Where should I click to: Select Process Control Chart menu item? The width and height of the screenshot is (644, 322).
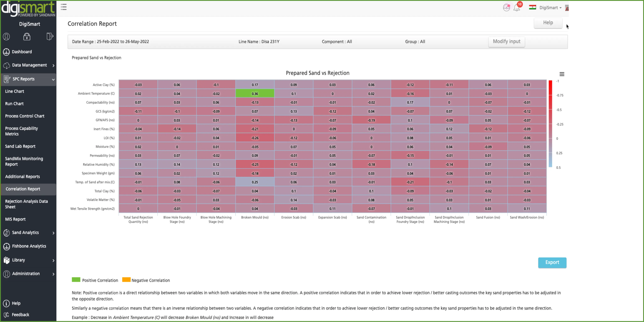click(25, 116)
